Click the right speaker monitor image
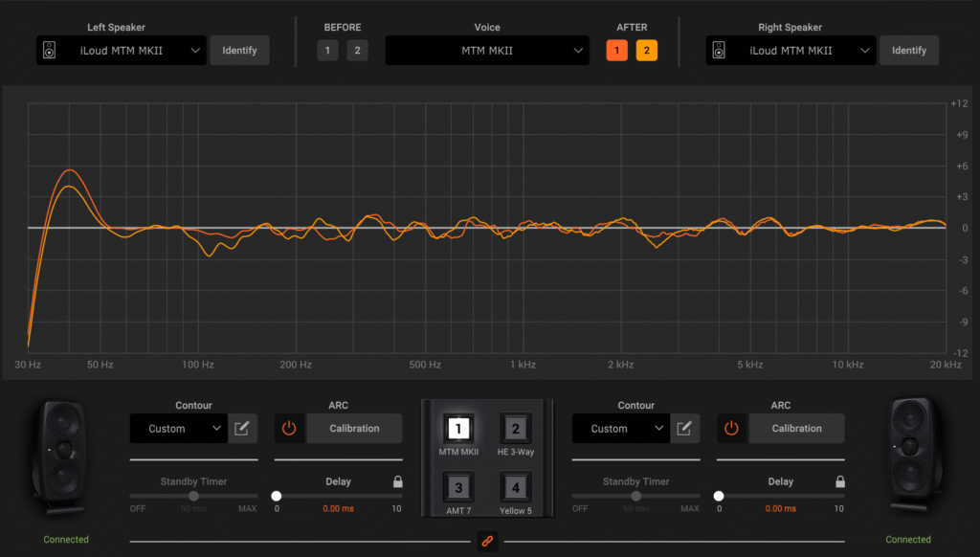The image size is (980, 557). (x=914, y=456)
